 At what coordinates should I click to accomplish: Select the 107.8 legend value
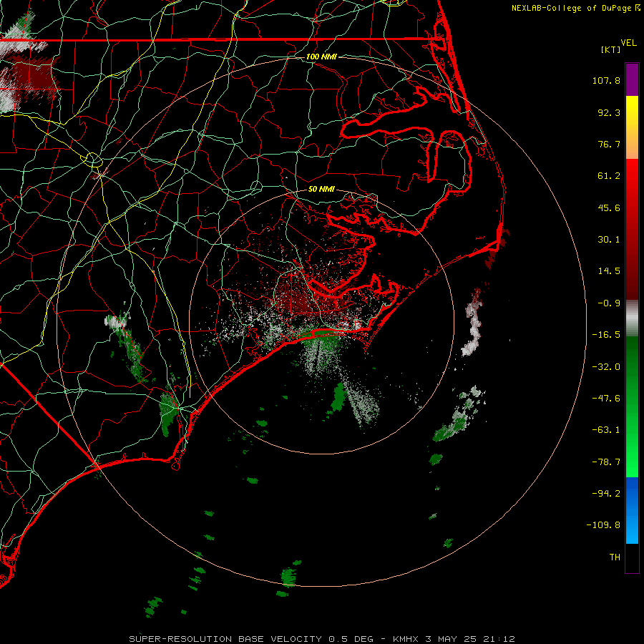tap(606, 80)
